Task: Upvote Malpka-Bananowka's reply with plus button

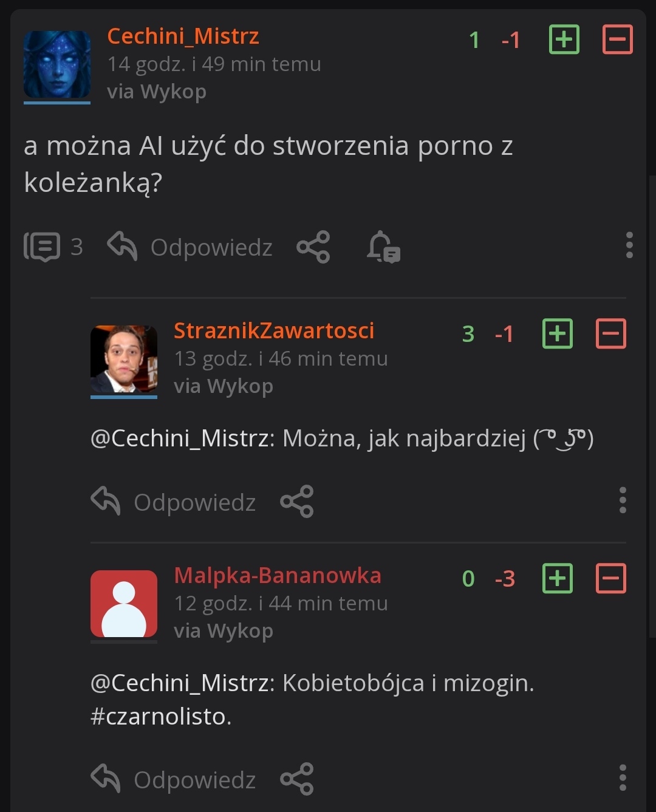Action: point(557,578)
